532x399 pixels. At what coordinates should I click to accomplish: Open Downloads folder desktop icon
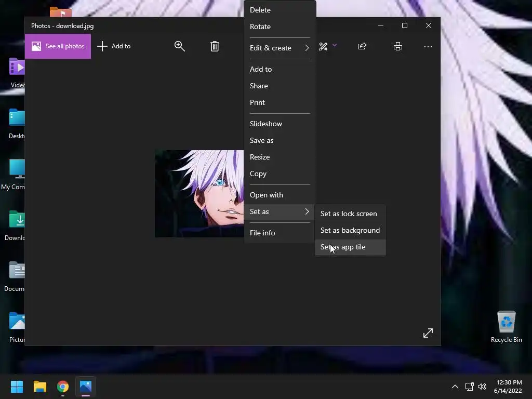[x=15, y=225]
